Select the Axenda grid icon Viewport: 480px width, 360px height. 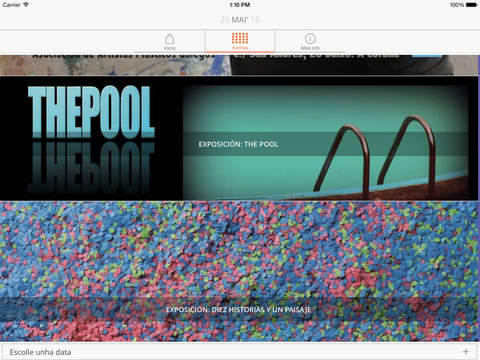point(240,38)
